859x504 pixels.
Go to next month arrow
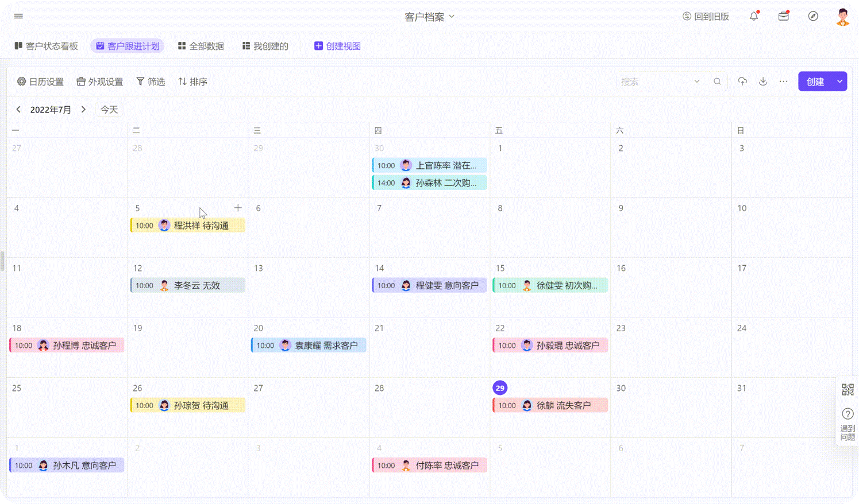tap(83, 109)
